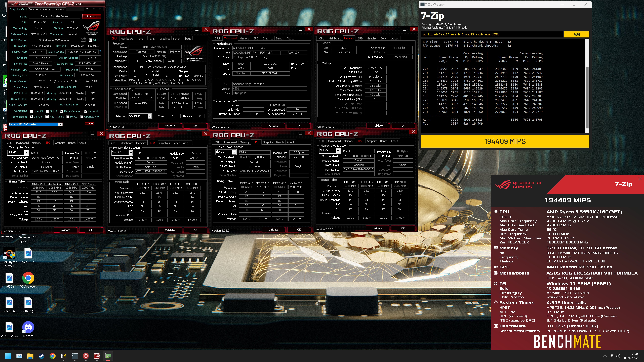Switch to Advanced tab in GPU-Z

[46, 9]
